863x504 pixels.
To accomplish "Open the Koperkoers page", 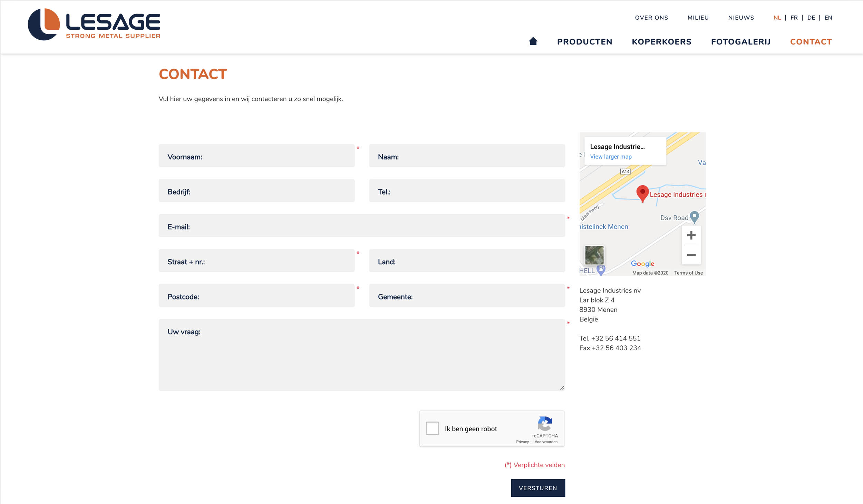I will pyautogui.click(x=661, y=42).
